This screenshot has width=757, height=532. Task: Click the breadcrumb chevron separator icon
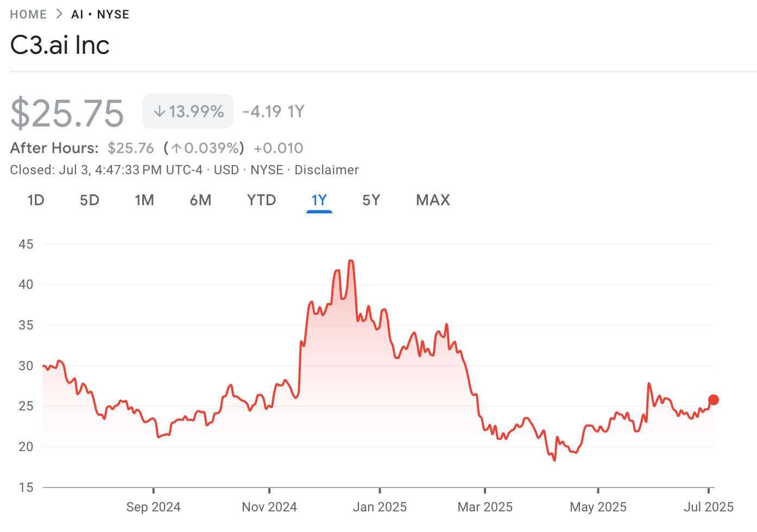[x=59, y=14]
